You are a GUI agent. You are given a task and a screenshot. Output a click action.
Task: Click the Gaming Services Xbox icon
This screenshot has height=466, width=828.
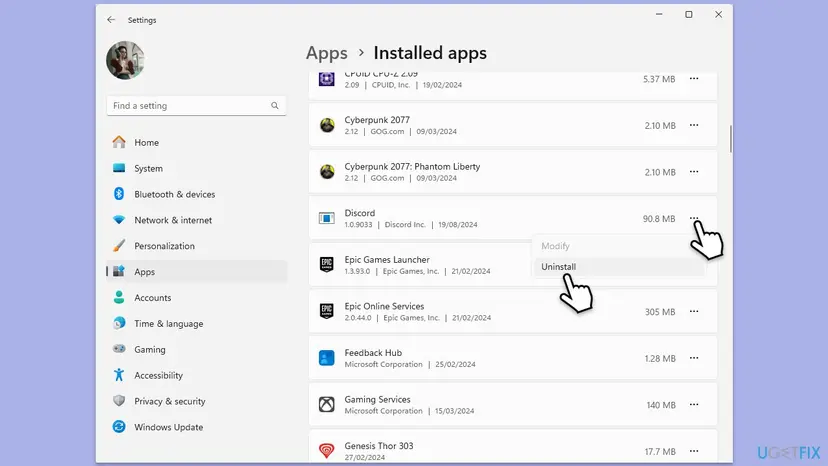point(327,404)
